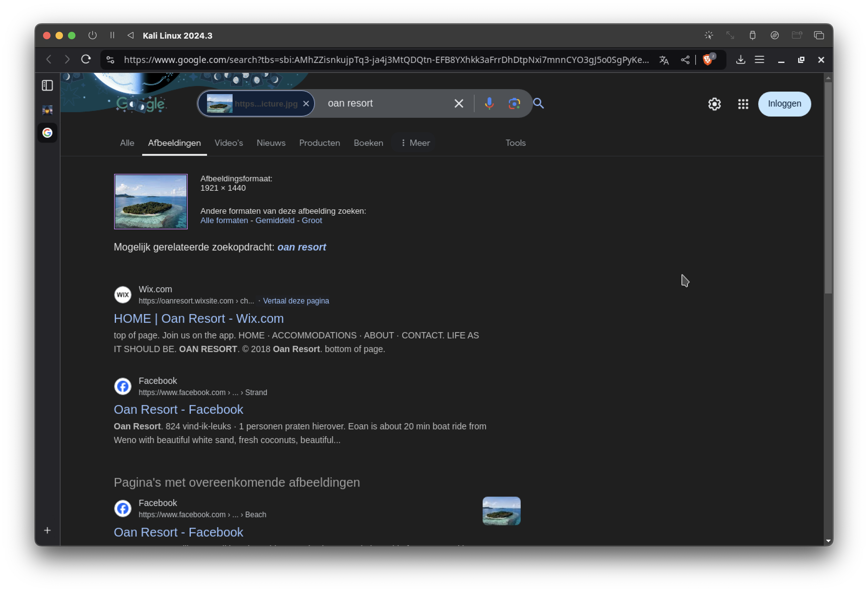Click the share icon in address bar
The height and width of the screenshot is (592, 868).
(685, 60)
